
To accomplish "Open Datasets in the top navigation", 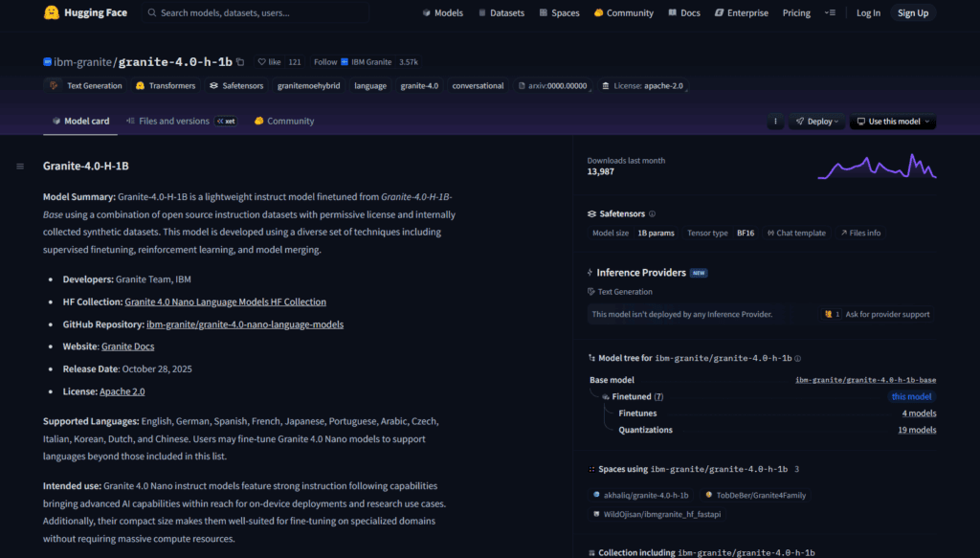I will tap(501, 12).
